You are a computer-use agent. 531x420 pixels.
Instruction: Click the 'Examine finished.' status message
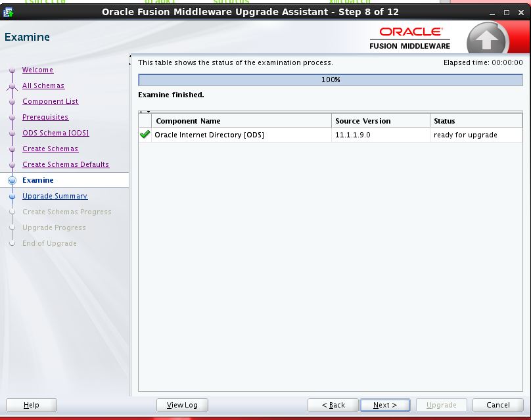coord(171,95)
